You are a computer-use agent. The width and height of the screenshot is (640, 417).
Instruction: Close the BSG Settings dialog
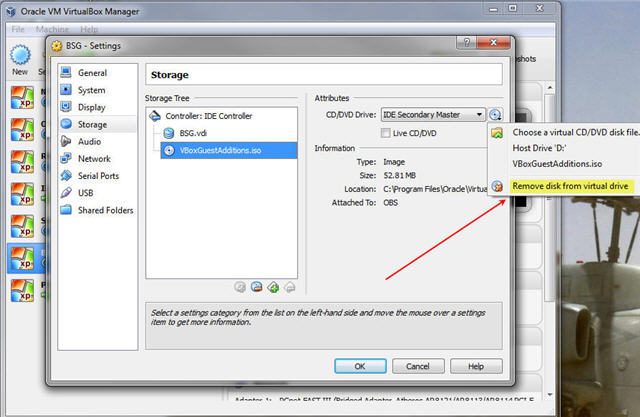tap(493, 42)
